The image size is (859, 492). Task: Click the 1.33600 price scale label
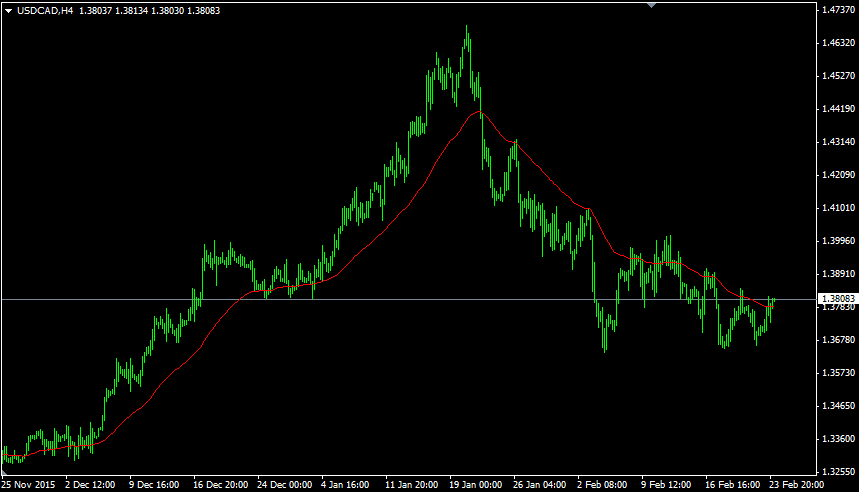point(839,439)
